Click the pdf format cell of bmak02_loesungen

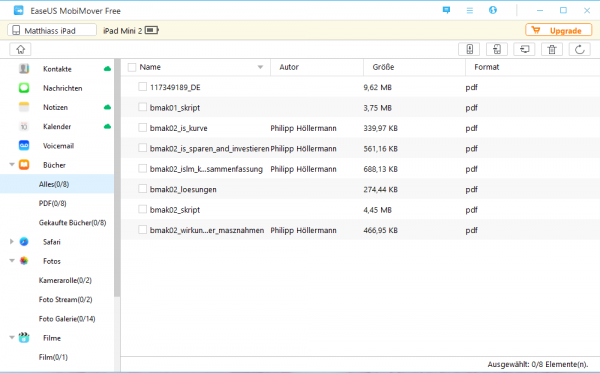click(471, 189)
